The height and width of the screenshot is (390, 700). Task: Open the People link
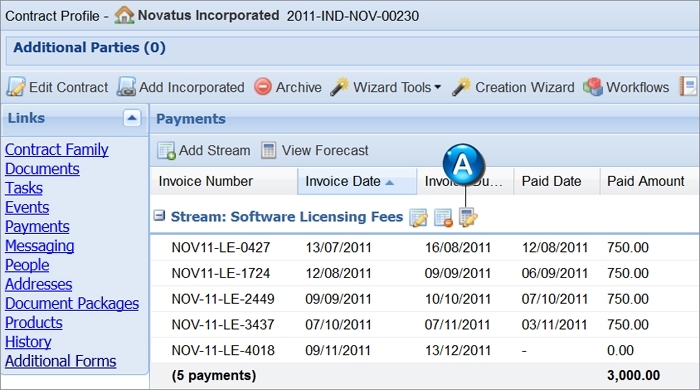(x=27, y=265)
